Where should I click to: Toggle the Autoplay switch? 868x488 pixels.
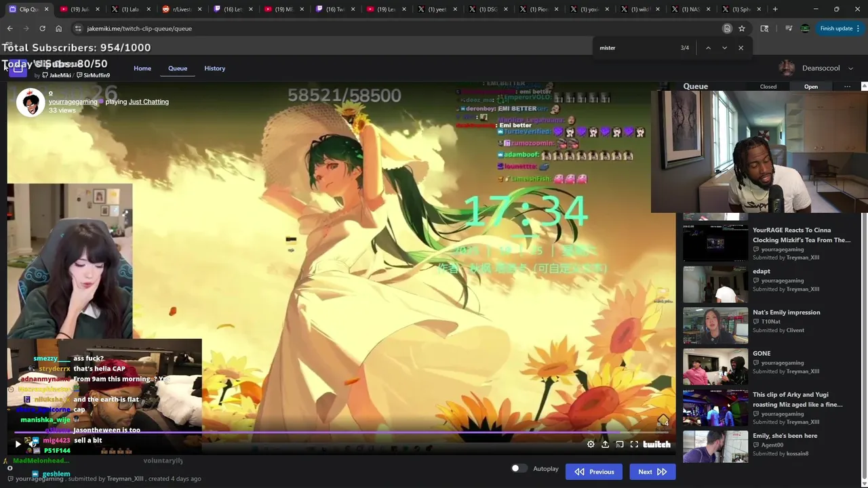pos(519,468)
